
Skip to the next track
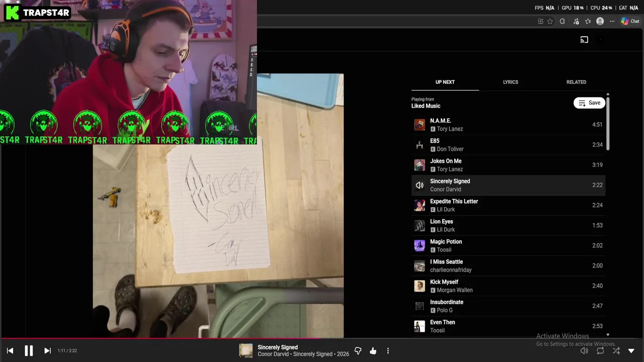coord(47,350)
